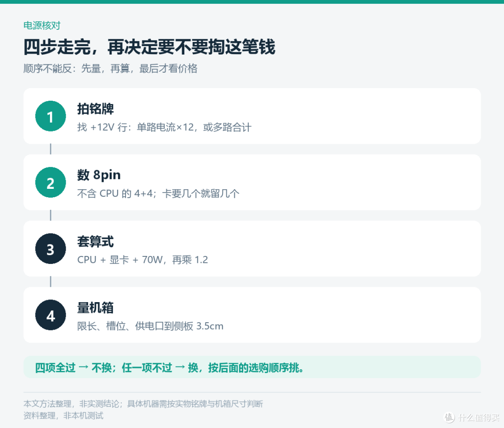504x428 pixels.
Task: Click the green step 2 circle
Action: [50, 182]
